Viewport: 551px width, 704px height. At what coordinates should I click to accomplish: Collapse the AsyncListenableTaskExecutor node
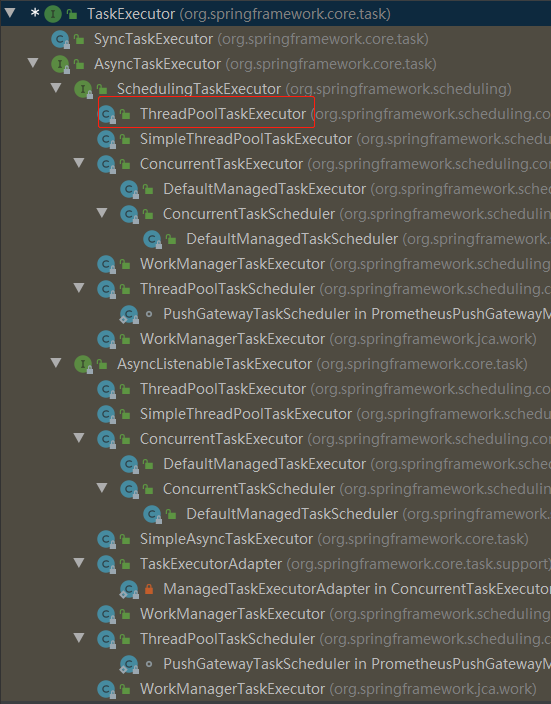tap(56, 362)
